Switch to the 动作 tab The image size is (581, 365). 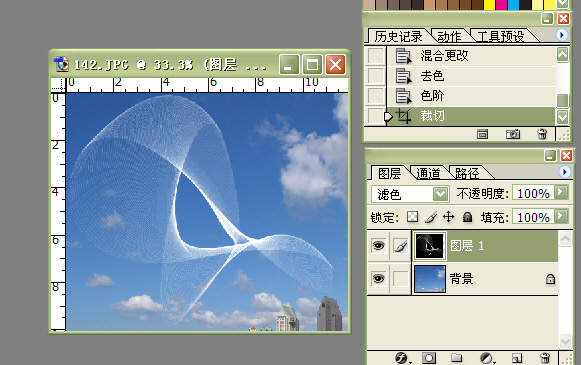click(x=449, y=36)
